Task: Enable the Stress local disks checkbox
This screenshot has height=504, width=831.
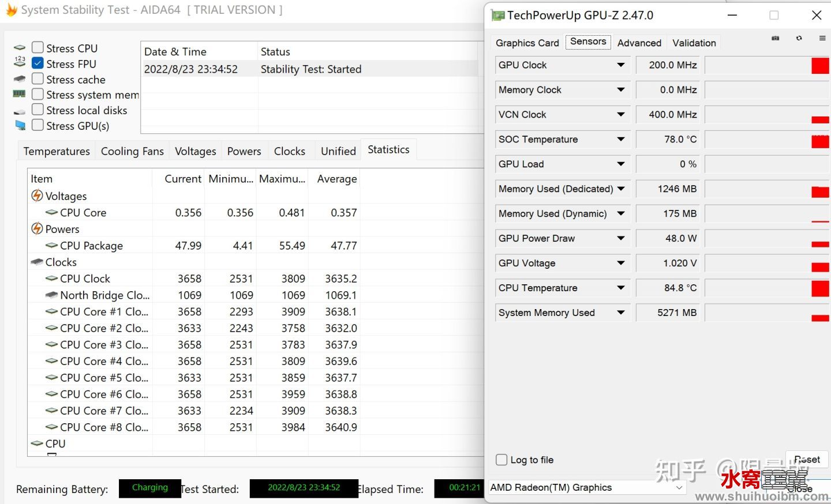Action: [38, 109]
